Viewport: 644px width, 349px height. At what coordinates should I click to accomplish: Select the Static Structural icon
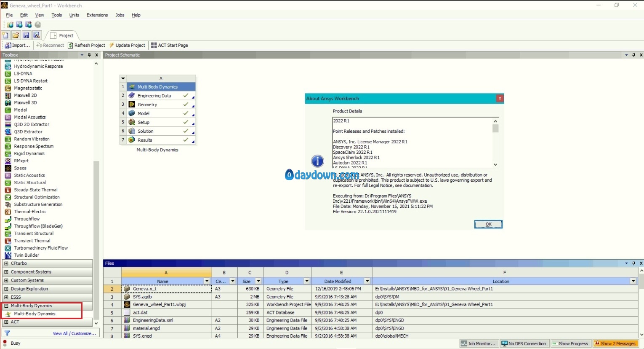[8, 183]
